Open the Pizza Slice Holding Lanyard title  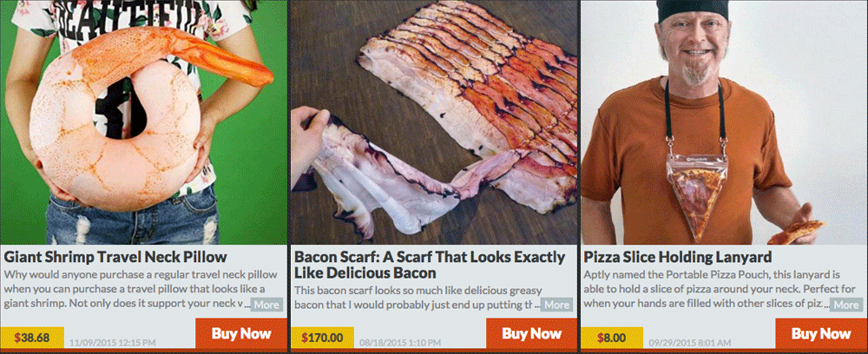point(678,257)
